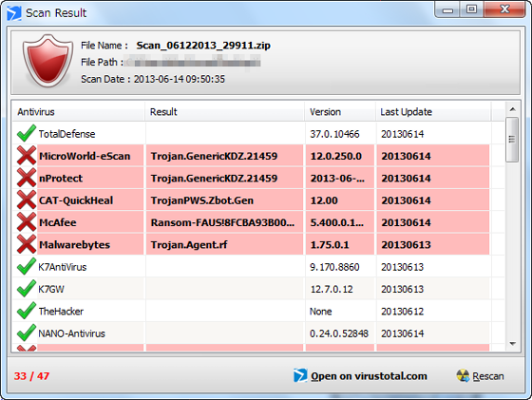Screen dimensions: 532x400
Task: Click version 5.400.0.1... cell
Action: pos(337,222)
